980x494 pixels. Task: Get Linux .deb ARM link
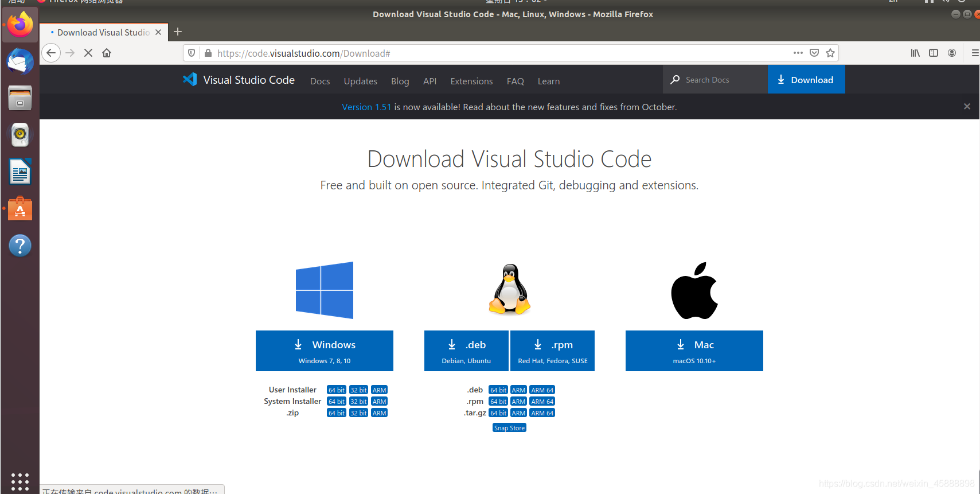(x=519, y=390)
